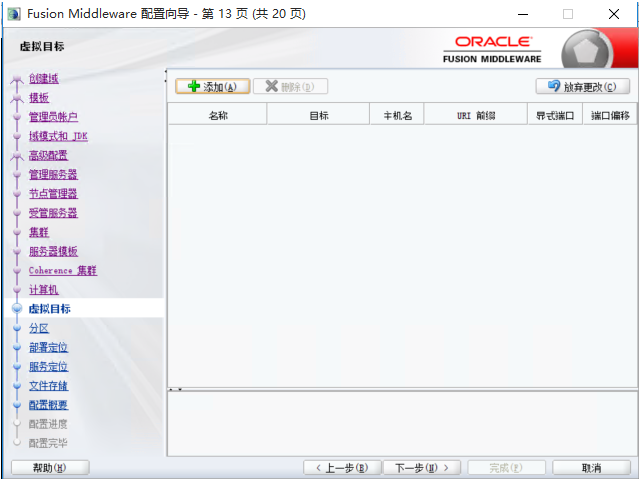Click the blue step bullet beside 配置概要
Viewport: 641px width, 479px height.
tap(17, 405)
